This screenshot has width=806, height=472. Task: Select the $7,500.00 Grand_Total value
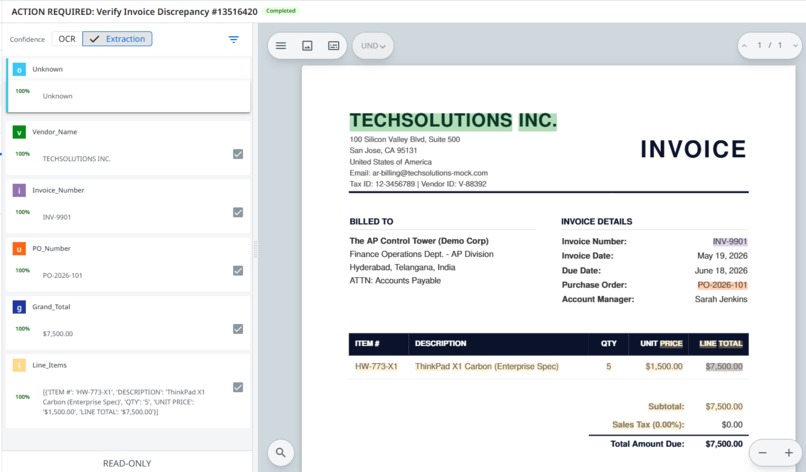pos(58,334)
